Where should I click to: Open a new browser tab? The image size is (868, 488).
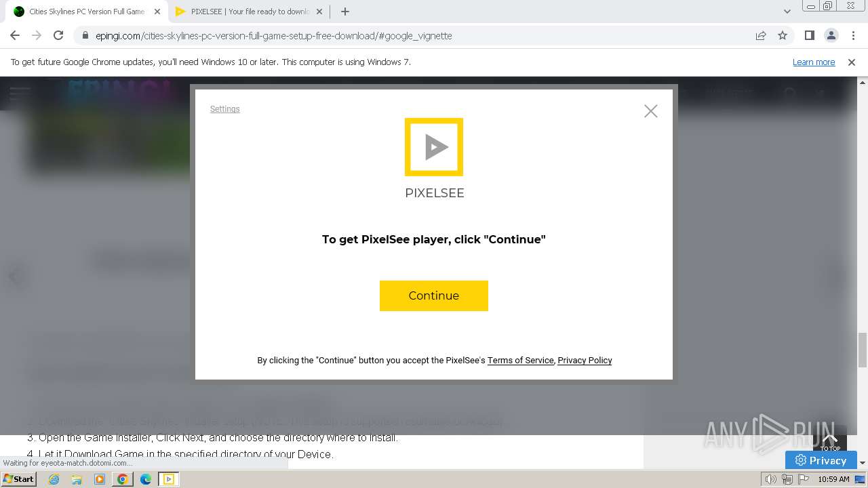[345, 12]
